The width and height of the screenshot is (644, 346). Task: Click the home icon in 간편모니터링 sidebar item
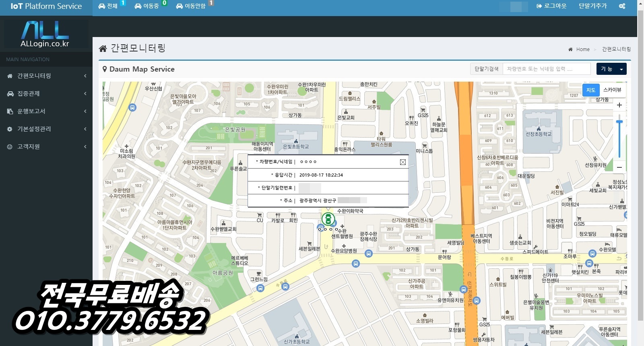10,76
